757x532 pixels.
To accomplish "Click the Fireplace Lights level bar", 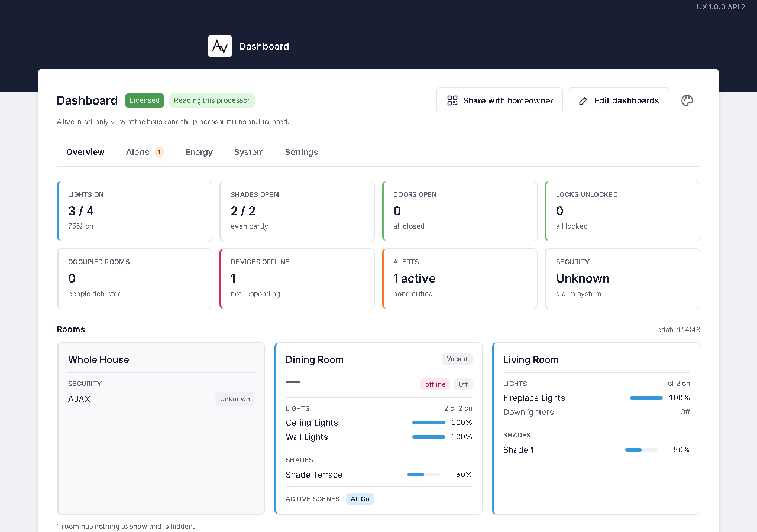I will pos(646,398).
